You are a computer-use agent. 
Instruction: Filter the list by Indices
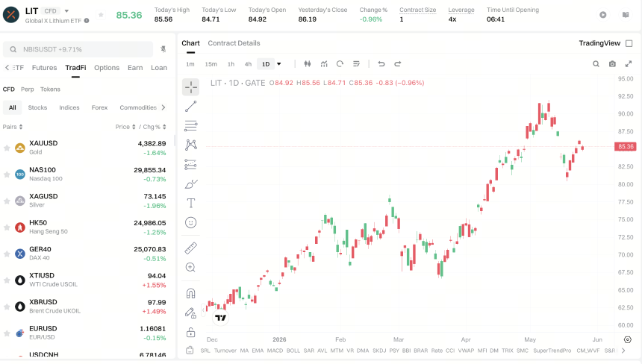69,107
